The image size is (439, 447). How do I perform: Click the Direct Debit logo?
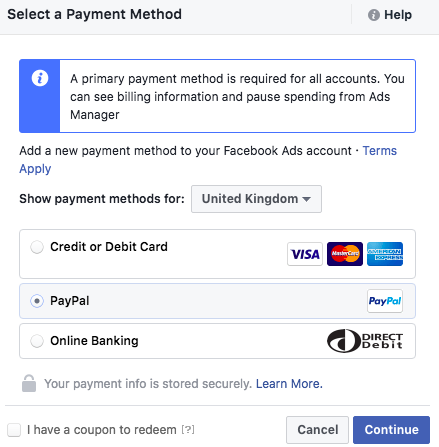(x=365, y=341)
